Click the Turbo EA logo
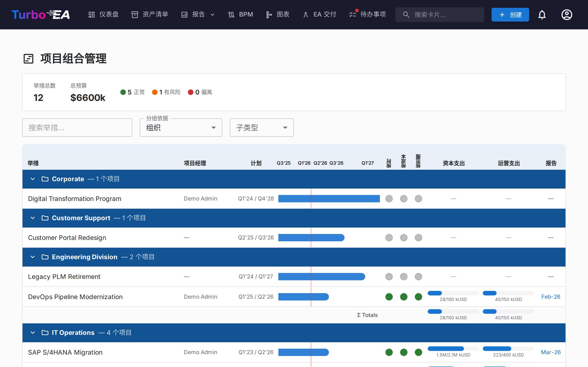 click(41, 15)
